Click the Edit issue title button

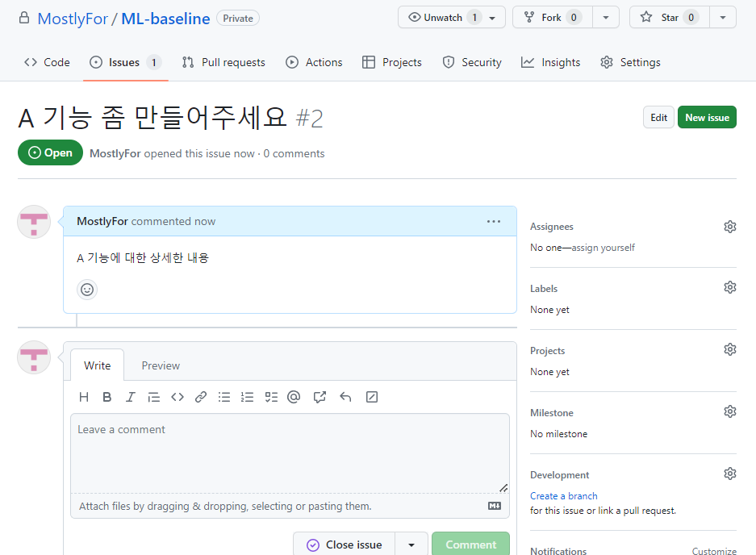658,117
